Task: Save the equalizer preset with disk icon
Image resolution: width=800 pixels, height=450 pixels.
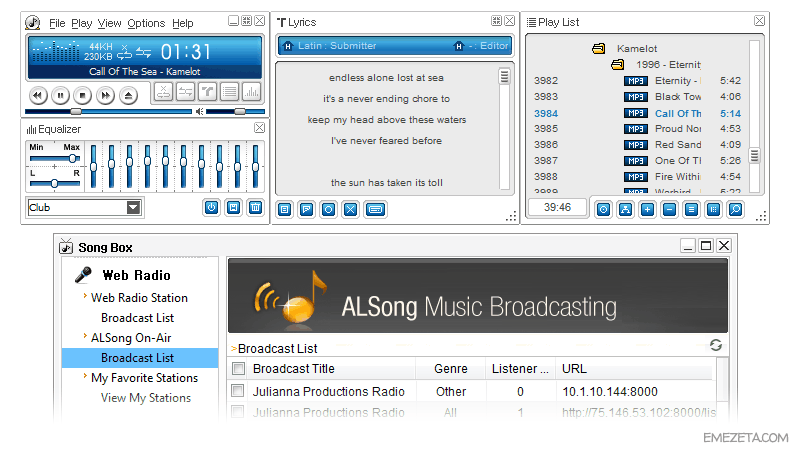Action: (x=233, y=207)
